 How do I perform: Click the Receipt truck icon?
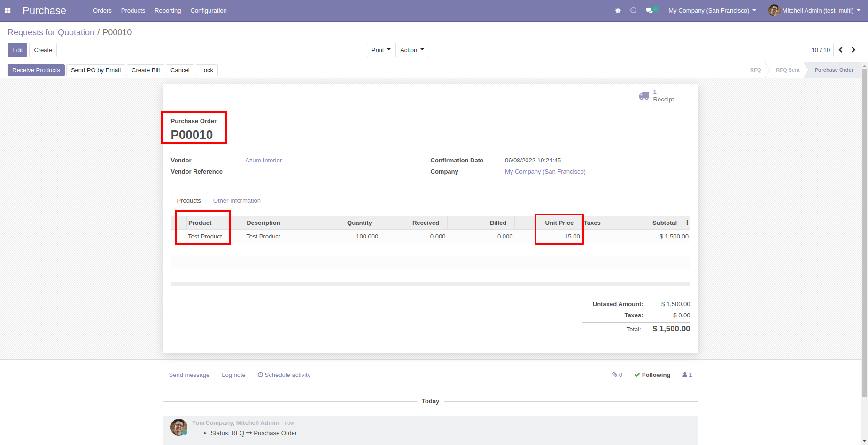click(x=644, y=95)
